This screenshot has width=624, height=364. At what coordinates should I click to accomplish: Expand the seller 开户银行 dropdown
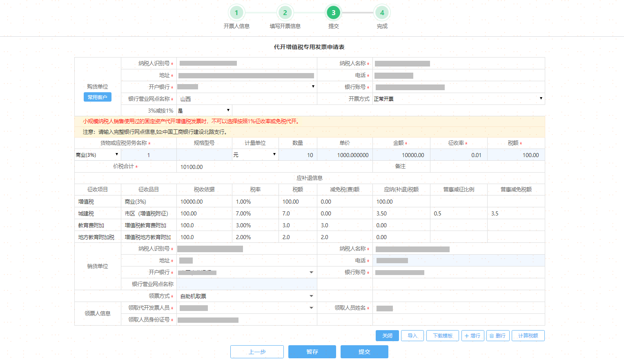(x=247, y=272)
